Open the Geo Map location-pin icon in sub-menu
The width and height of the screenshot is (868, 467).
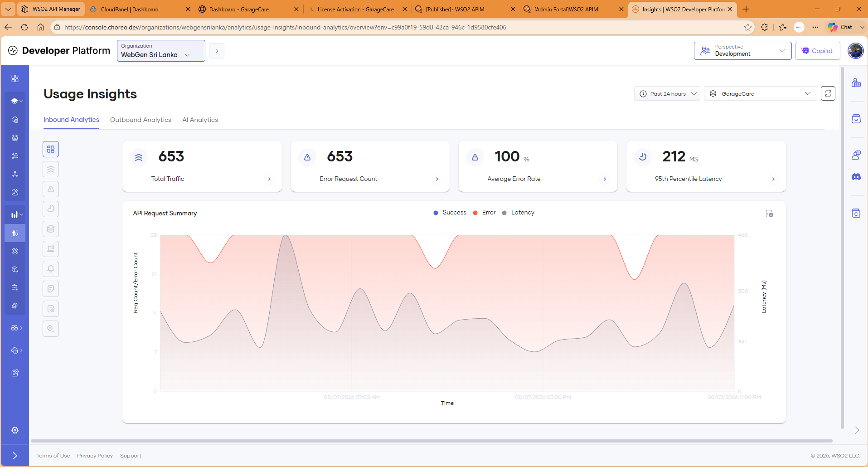coord(51,329)
